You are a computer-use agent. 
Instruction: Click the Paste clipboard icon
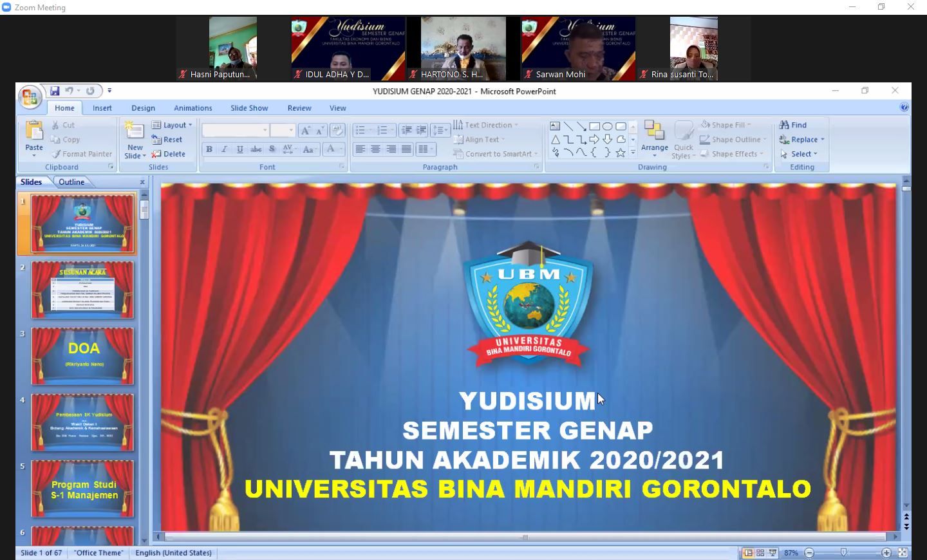pos(34,131)
